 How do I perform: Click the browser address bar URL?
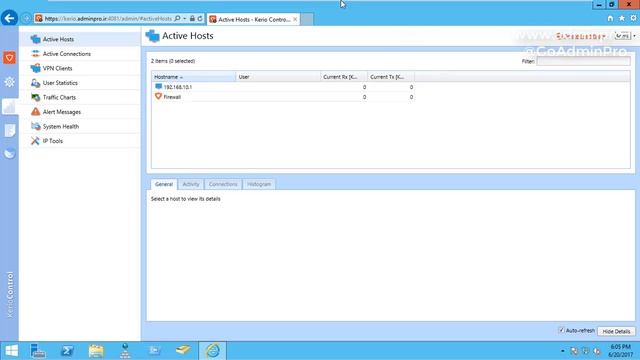click(108, 19)
